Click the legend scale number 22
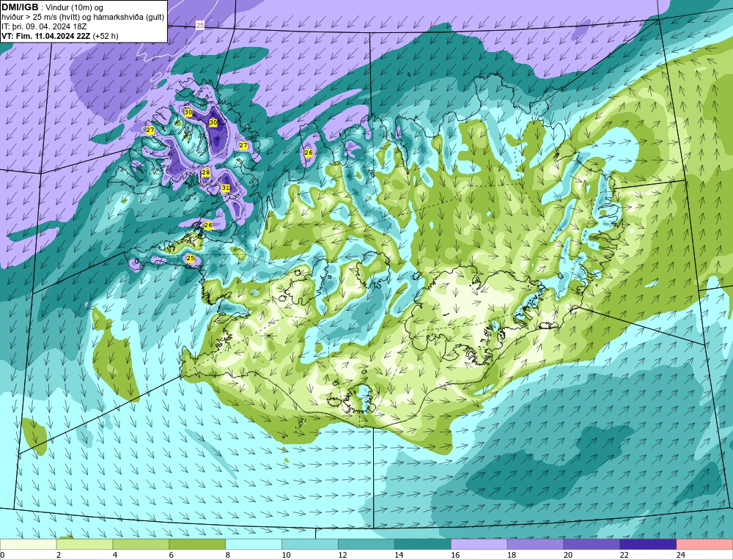 pos(624,555)
